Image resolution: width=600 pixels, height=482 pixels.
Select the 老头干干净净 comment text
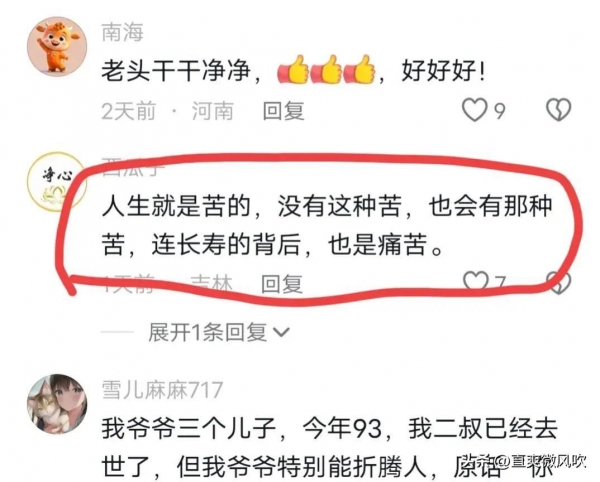[x=293, y=70]
